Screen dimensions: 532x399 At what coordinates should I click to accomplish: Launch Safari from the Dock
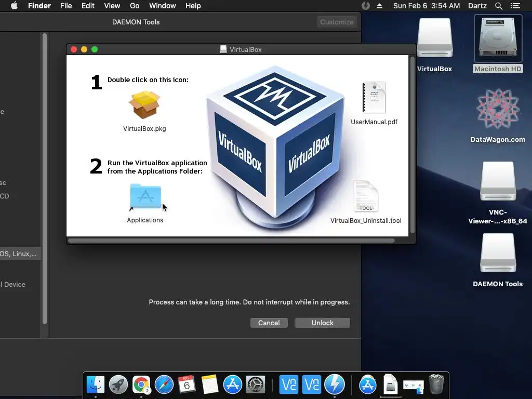tap(164, 384)
